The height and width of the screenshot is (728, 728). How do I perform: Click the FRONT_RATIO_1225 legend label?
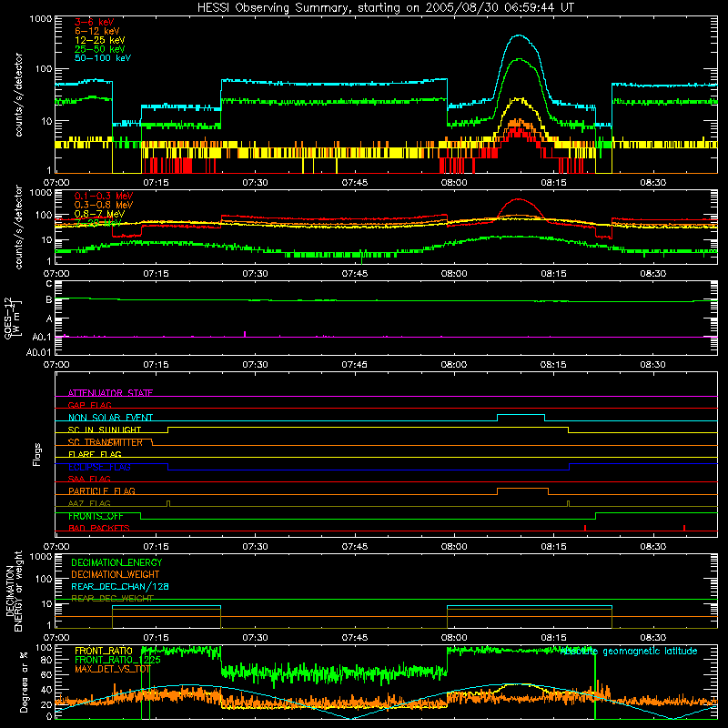(x=117, y=660)
